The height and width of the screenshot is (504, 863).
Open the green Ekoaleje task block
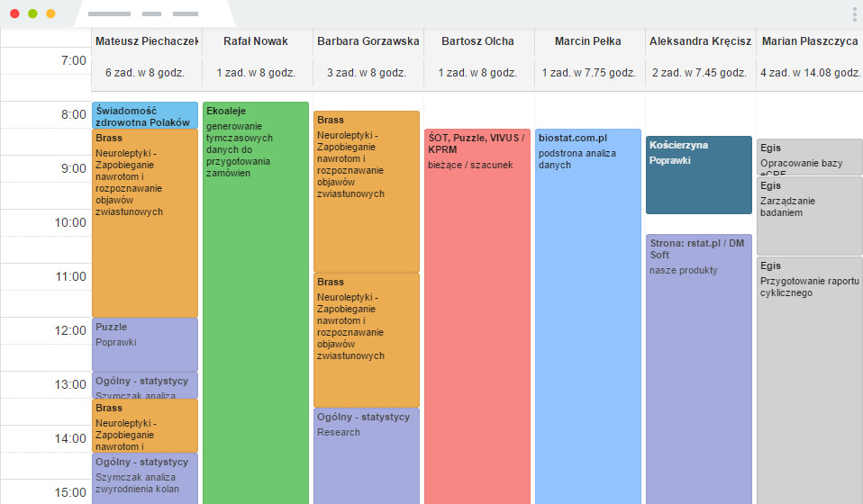coord(255,302)
